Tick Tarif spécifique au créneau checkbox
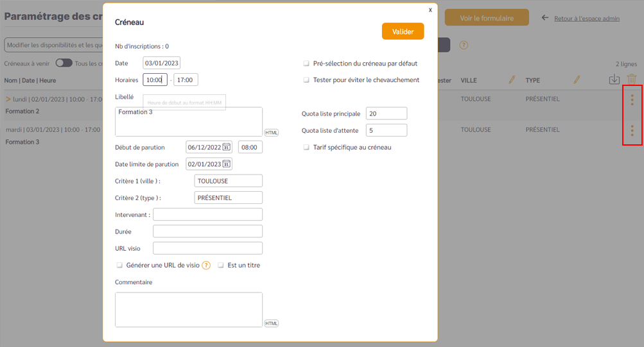The width and height of the screenshot is (644, 347). tap(307, 148)
